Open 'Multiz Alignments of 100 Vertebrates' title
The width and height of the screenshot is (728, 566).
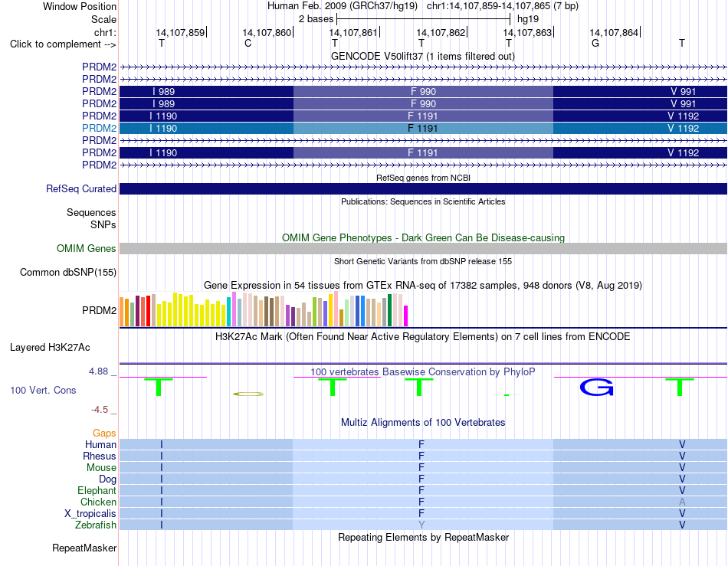pos(423,422)
